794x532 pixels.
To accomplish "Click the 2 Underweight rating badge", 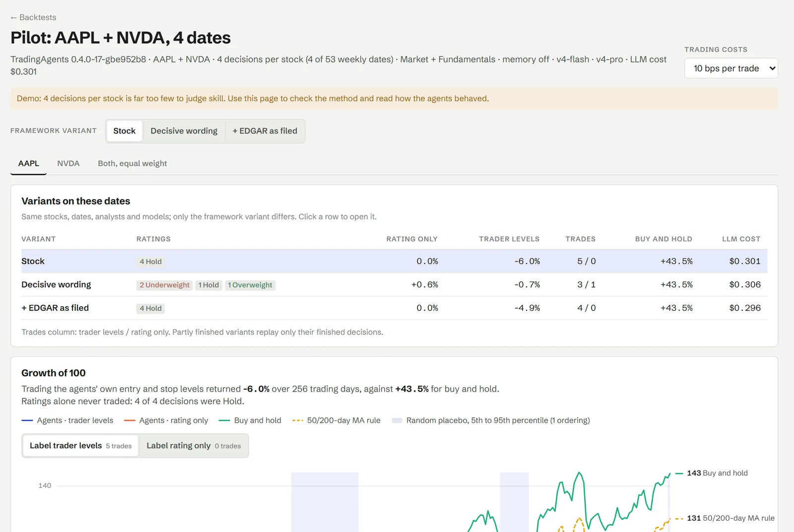I will 164,285.
